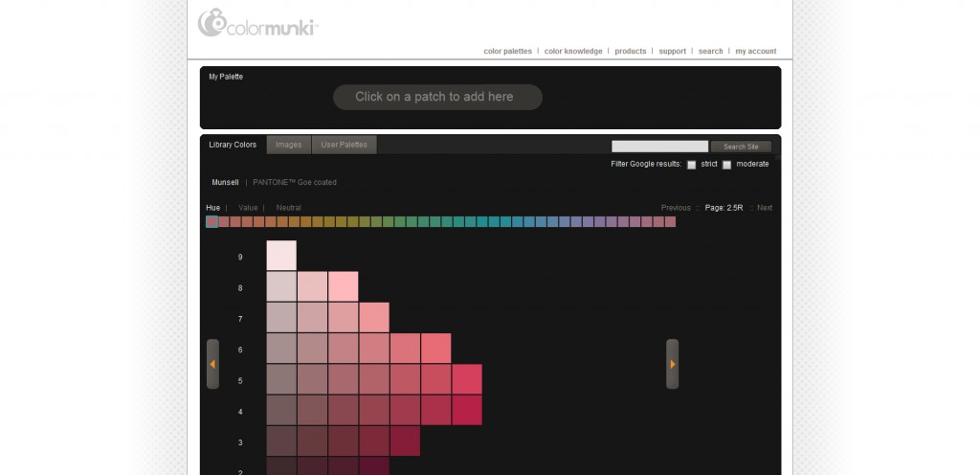Pick the lightest pink patch in row 9
Image resolution: width=980 pixels, height=475 pixels.
pos(281,256)
